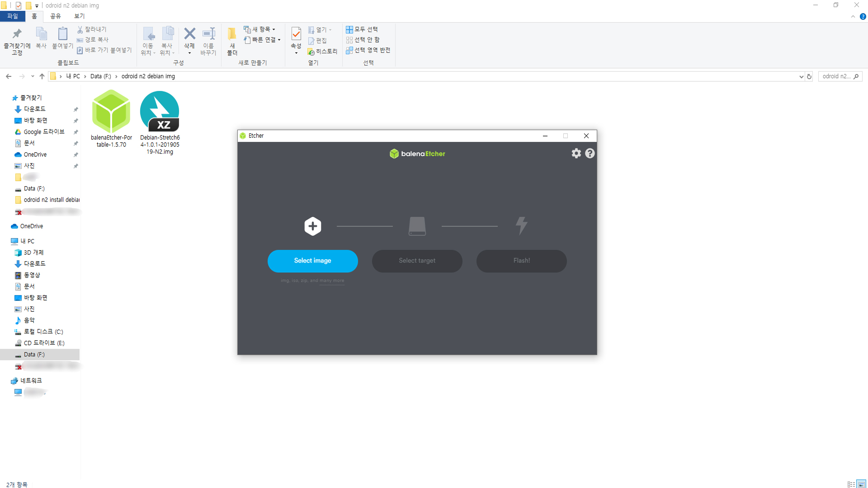Image resolution: width=868 pixels, height=488 pixels.
Task: Click the pin to Quick access icon
Action: (x=17, y=34)
